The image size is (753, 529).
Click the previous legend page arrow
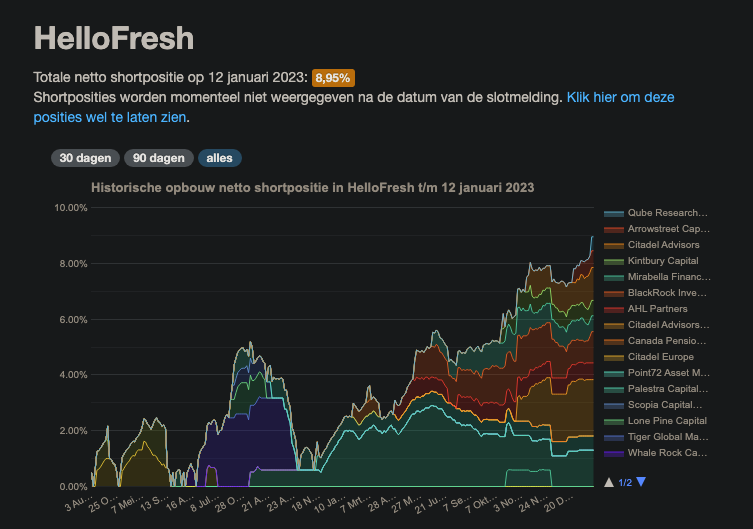(x=609, y=482)
